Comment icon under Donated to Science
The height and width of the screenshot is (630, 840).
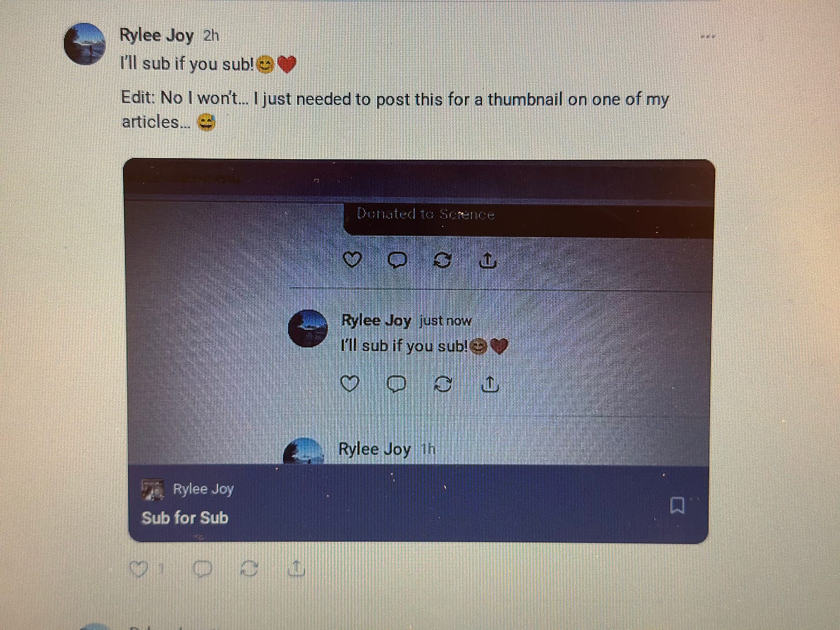point(397,260)
